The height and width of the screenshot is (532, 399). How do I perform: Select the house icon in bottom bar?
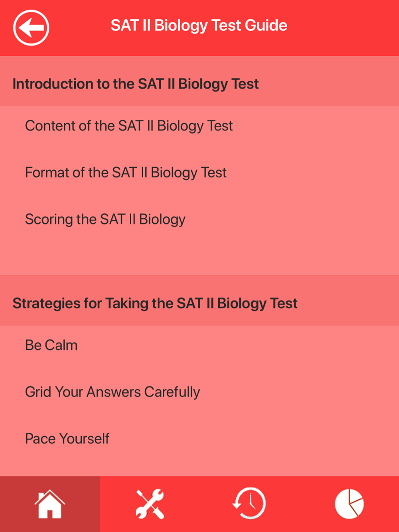pyautogui.click(x=50, y=504)
